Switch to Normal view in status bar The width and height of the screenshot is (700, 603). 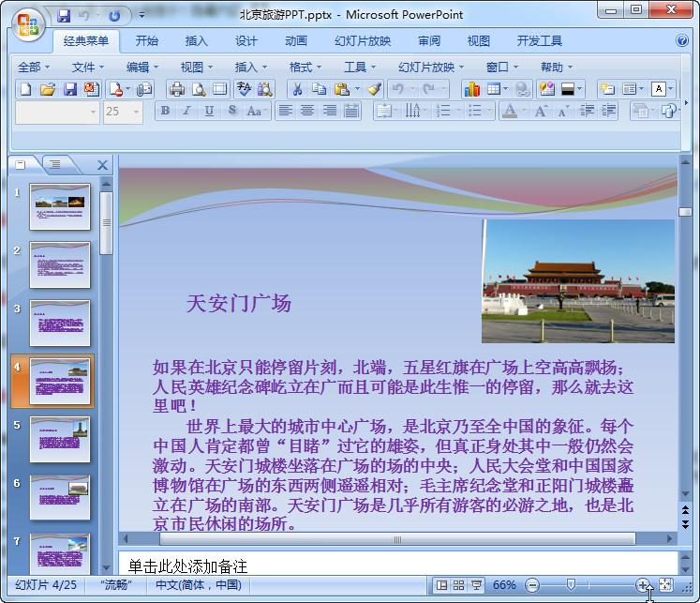(441, 585)
